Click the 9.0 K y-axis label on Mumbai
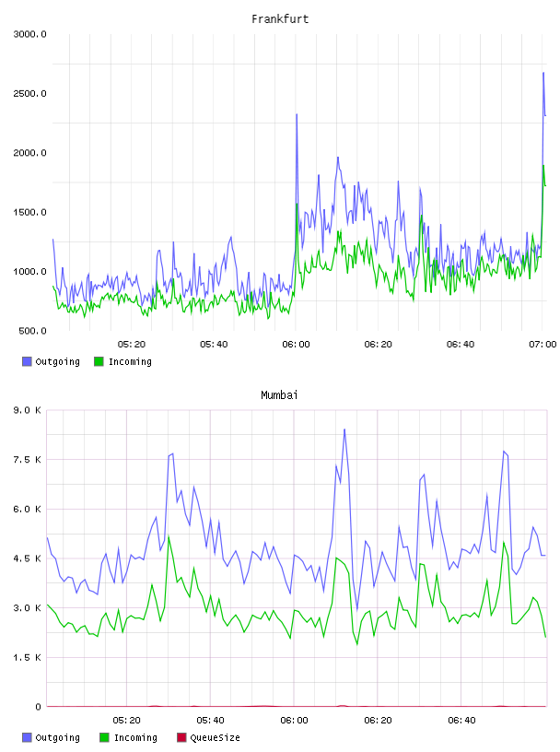This screenshot has height=752, width=560. coord(27,410)
